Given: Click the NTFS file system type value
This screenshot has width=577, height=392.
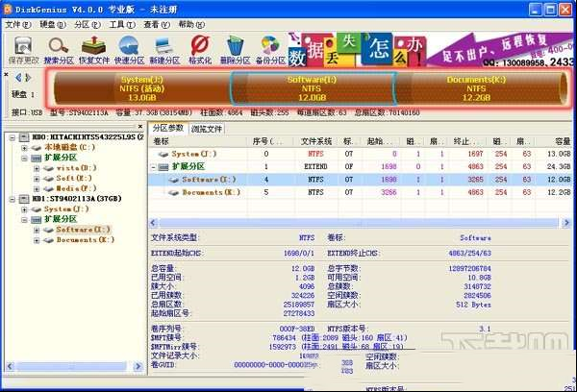Looking at the screenshot, I should (307, 238).
